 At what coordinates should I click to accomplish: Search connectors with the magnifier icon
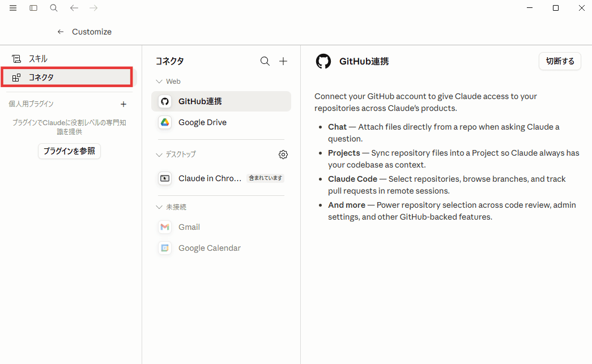[265, 61]
